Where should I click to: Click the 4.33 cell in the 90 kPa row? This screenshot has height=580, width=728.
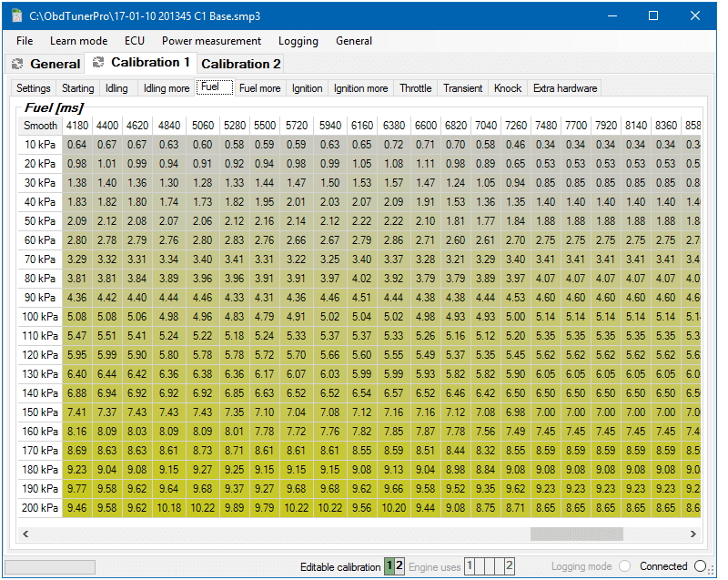[x=235, y=297]
